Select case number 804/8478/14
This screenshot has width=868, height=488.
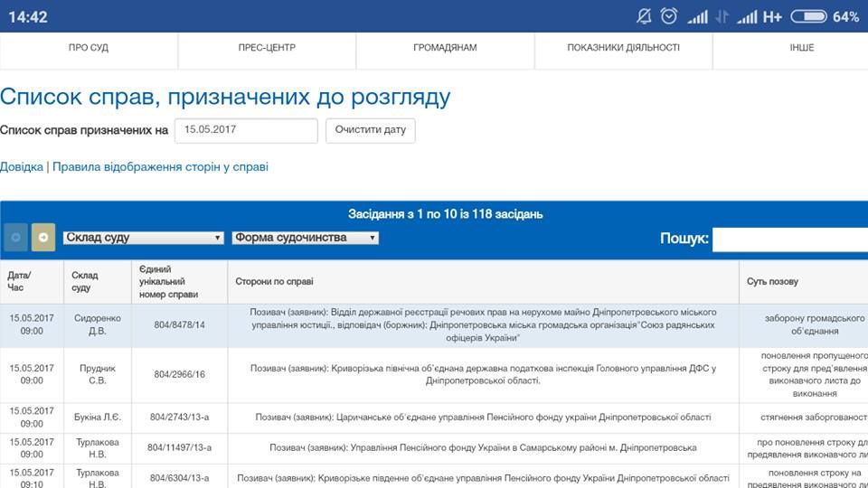[179, 324]
